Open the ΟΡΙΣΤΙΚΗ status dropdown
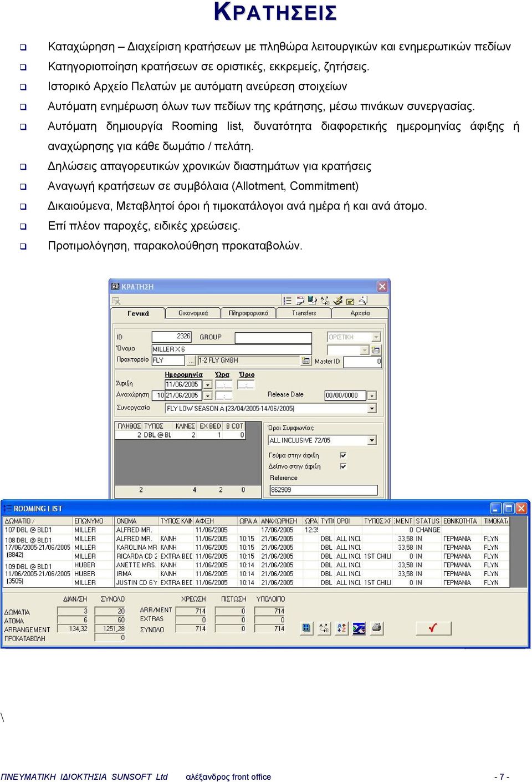532x782 pixels. (376, 337)
